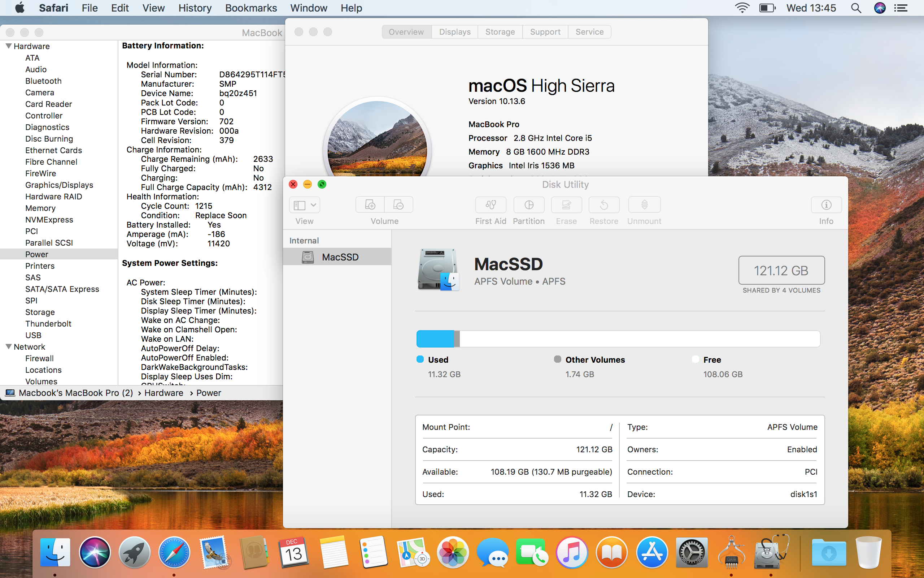Switch to Service tab in About This Mac

click(x=589, y=32)
